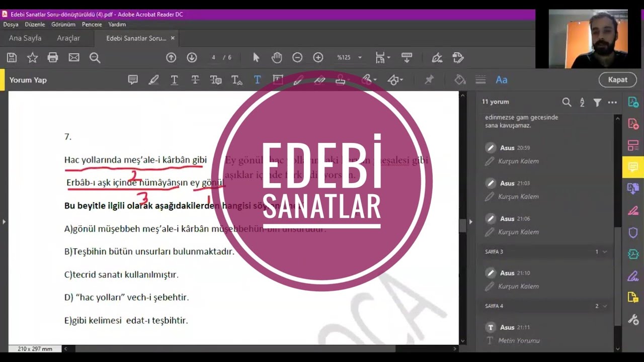This screenshot has width=644, height=362.
Task: Select the blue add text comment tool
Action: (257, 80)
